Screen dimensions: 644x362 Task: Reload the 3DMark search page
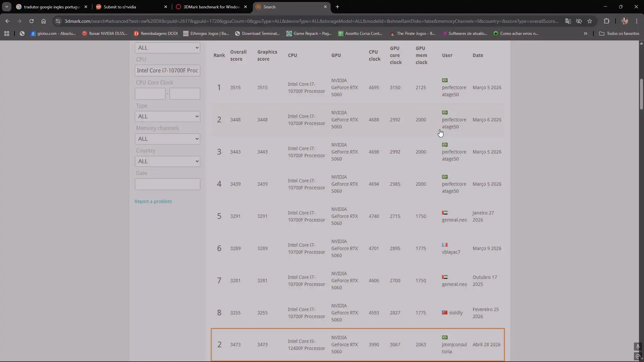pyautogui.click(x=31, y=21)
